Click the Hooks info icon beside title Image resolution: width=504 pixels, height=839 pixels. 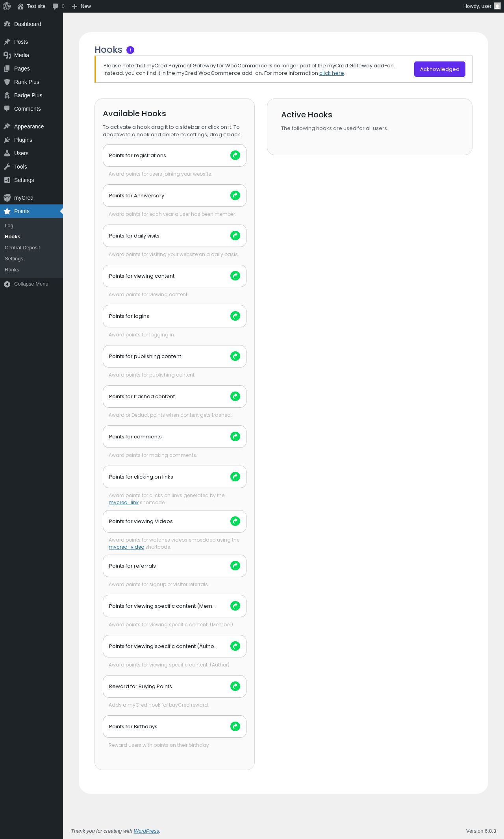click(130, 50)
